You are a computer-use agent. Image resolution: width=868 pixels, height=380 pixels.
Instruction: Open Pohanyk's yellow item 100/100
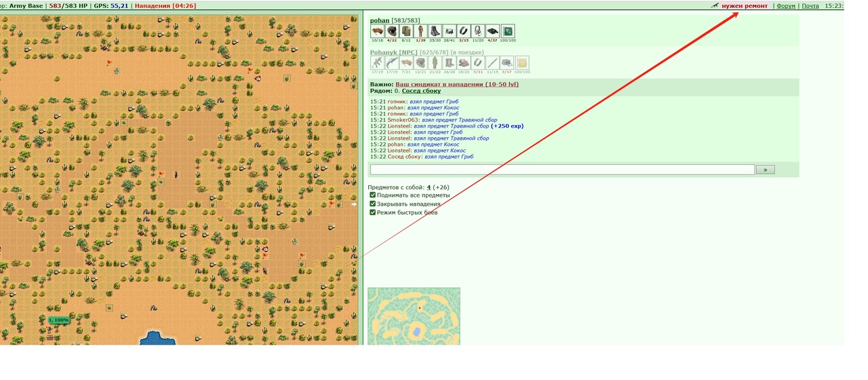point(522,62)
